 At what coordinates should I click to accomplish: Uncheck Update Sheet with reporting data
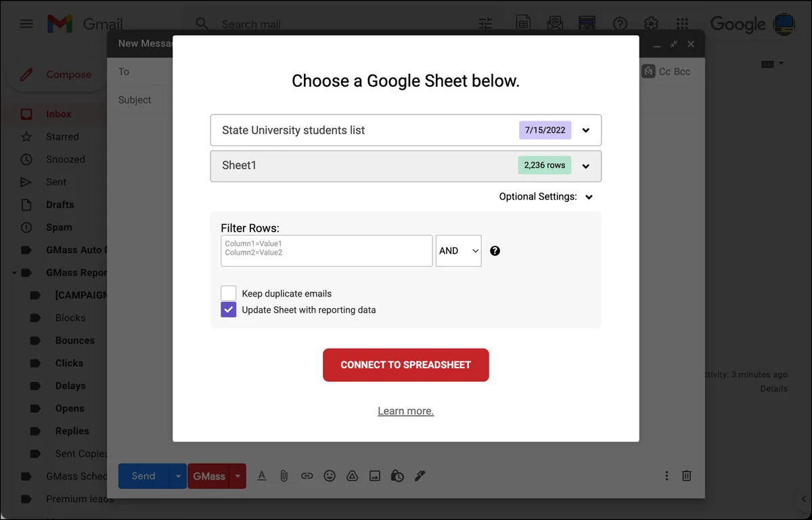tap(229, 309)
